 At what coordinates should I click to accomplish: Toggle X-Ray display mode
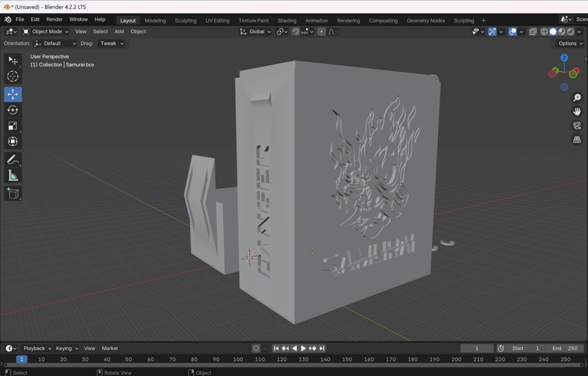pyautogui.click(x=533, y=32)
